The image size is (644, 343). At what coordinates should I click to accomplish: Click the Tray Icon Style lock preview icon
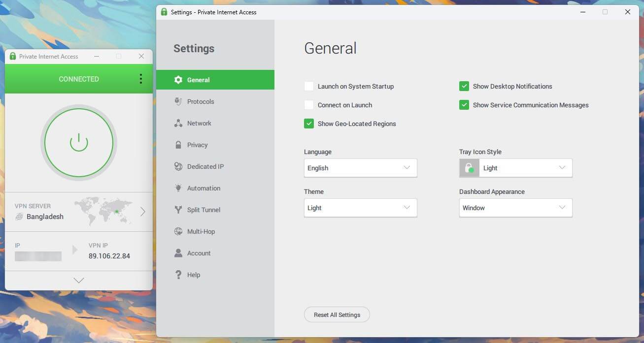469,168
